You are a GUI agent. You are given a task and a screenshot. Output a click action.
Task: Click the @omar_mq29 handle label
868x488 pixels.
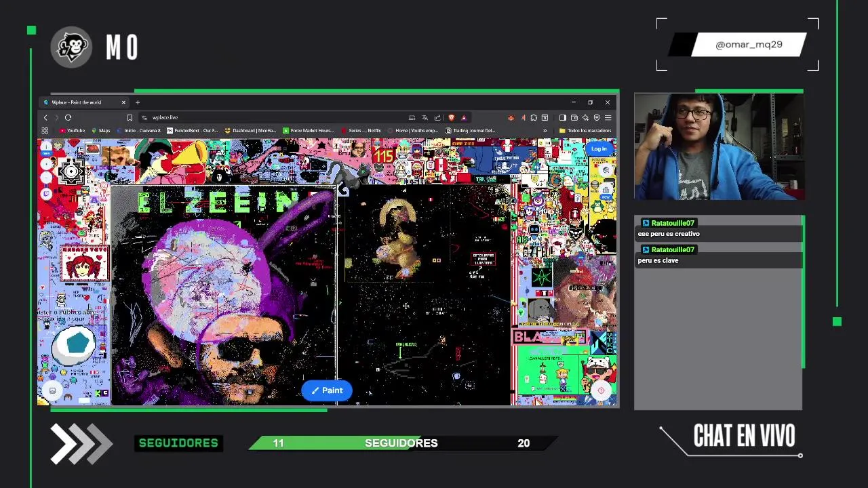(749, 45)
